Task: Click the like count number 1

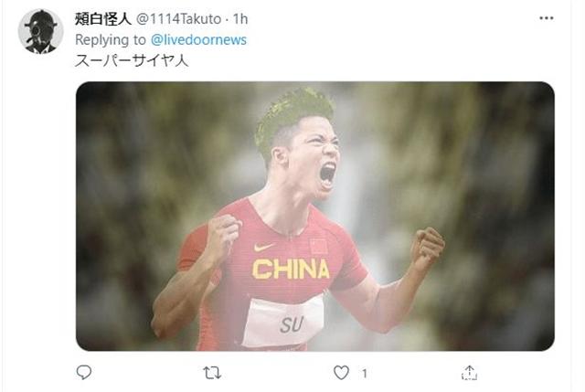Action: coord(365,373)
